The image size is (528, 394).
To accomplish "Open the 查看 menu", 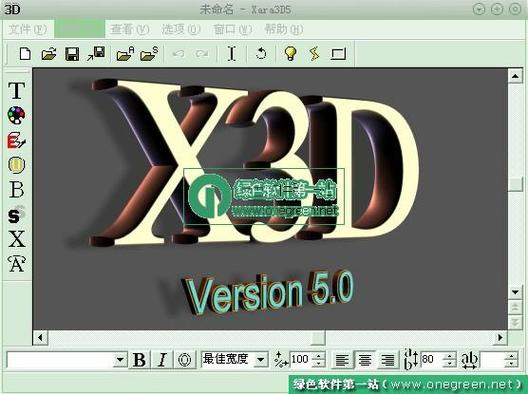I will pyautogui.click(x=130, y=30).
